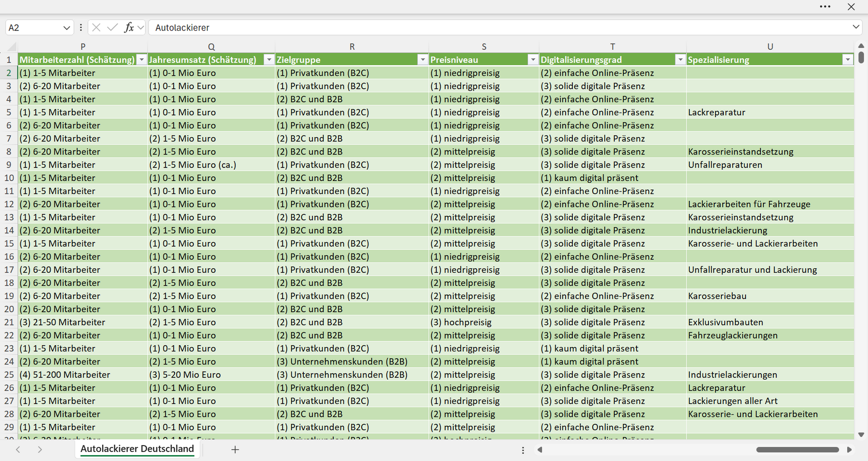The height and width of the screenshot is (461, 868).
Task: Open the sheet bar options dots icon
Action: tap(523, 450)
